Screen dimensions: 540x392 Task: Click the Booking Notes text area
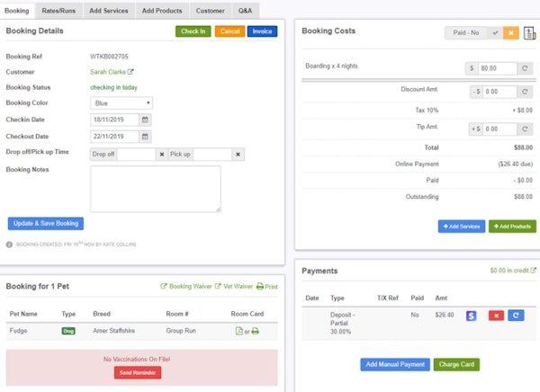[x=156, y=189]
